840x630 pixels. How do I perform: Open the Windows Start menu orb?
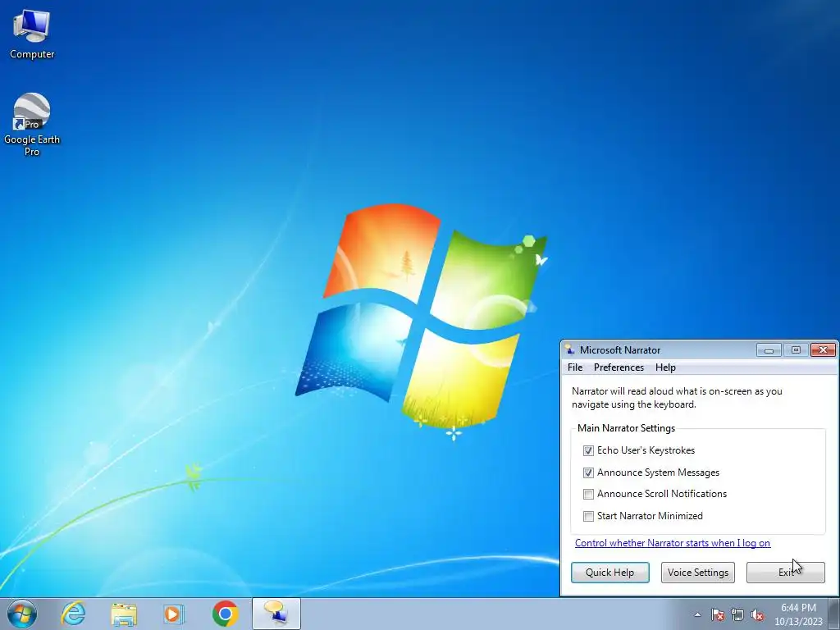point(22,614)
